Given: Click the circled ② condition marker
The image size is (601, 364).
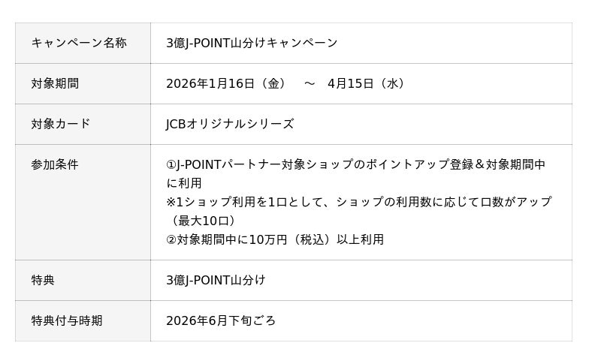Looking at the screenshot, I should (x=171, y=239).
